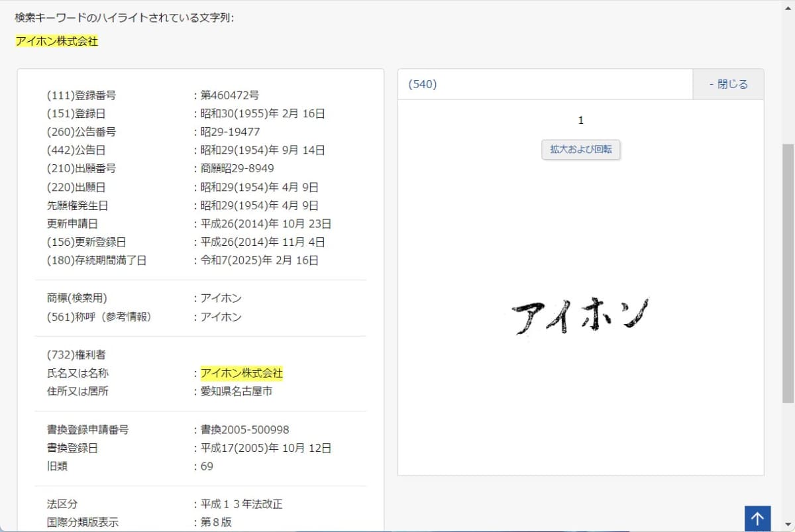Click the 住所又は居所 label
Image resolution: width=795 pixels, height=532 pixels.
(x=78, y=391)
